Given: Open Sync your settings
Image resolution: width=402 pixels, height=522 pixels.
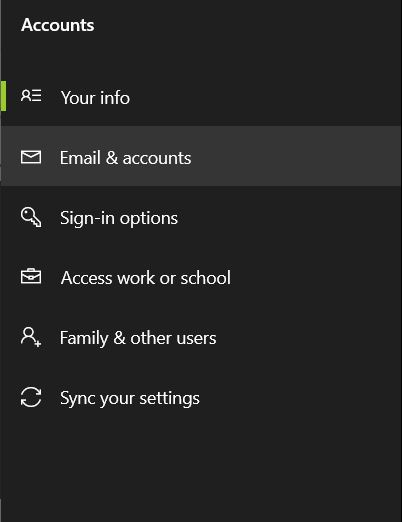Looking at the screenshot, I should click(x=201, y=397).
